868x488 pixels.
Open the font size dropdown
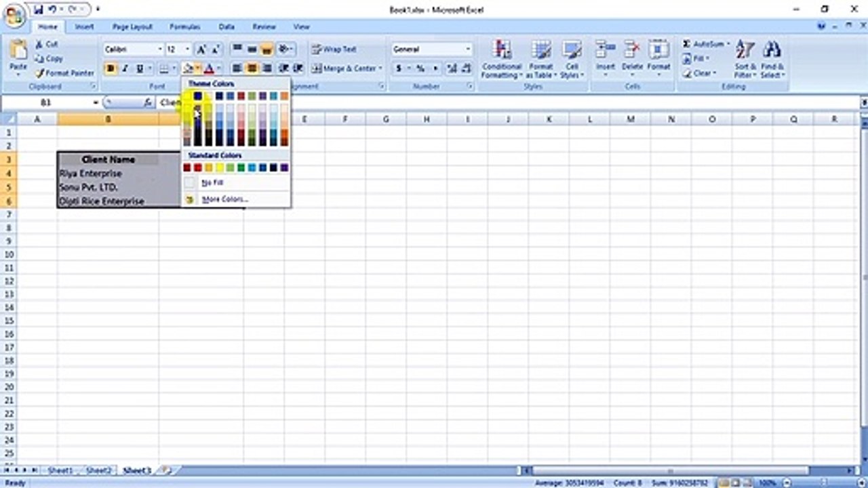[x=188, y=49]
